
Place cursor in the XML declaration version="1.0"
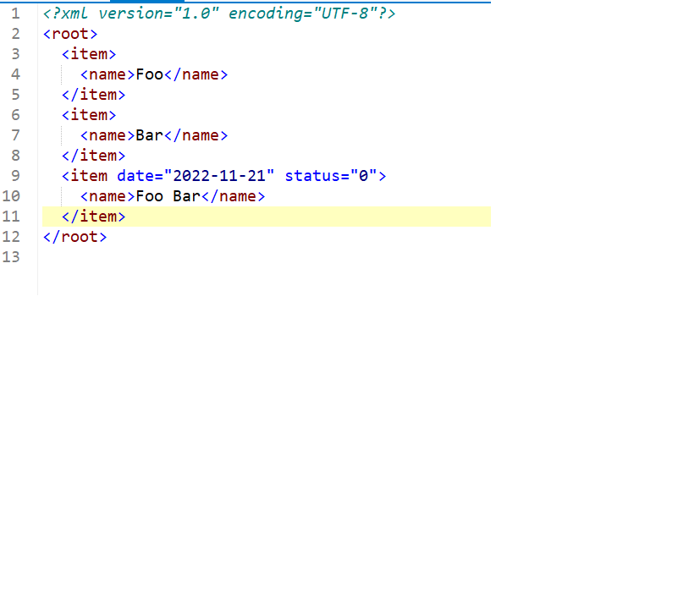[x=159, y=14]
